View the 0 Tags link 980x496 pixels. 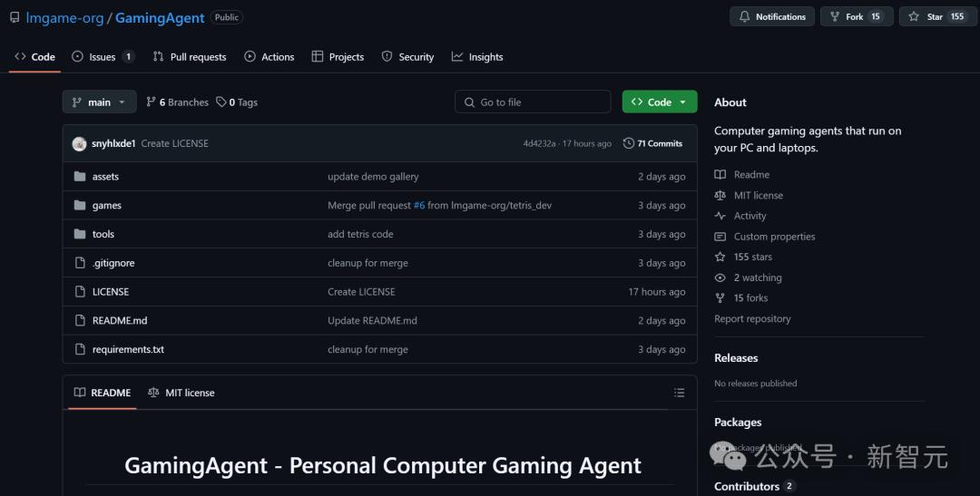[237, 102]
